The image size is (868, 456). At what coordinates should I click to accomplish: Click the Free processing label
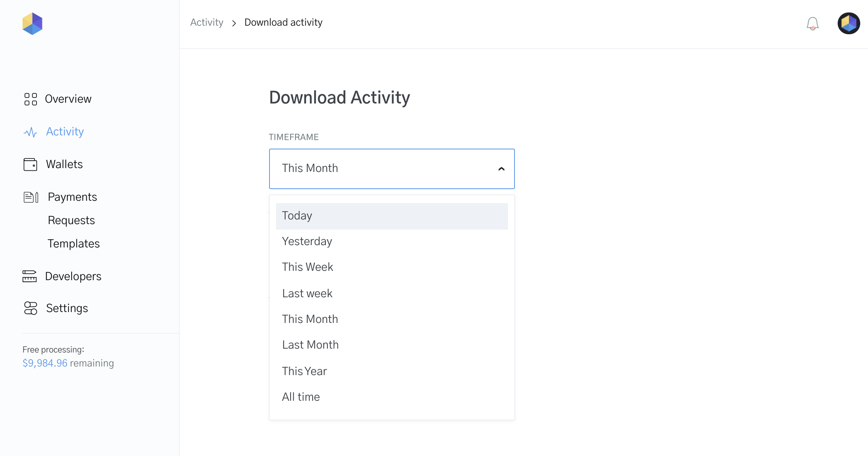[53, 349]
